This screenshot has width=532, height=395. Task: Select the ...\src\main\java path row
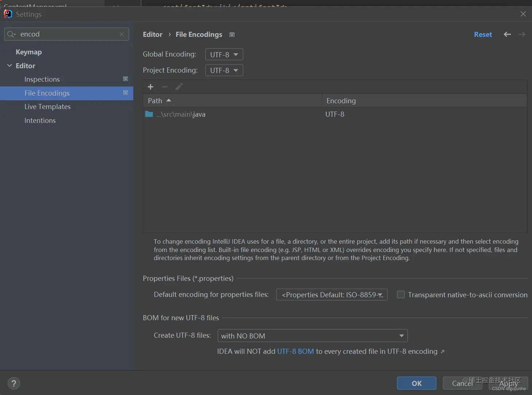tap(335, 114)
